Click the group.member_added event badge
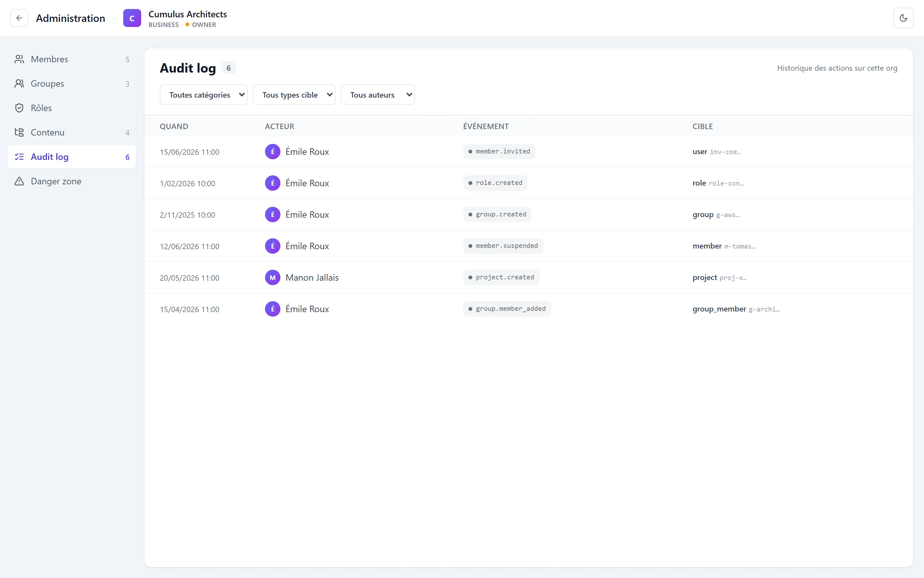The height and width of the screenshot is (578, 924). tap(507, 309)
